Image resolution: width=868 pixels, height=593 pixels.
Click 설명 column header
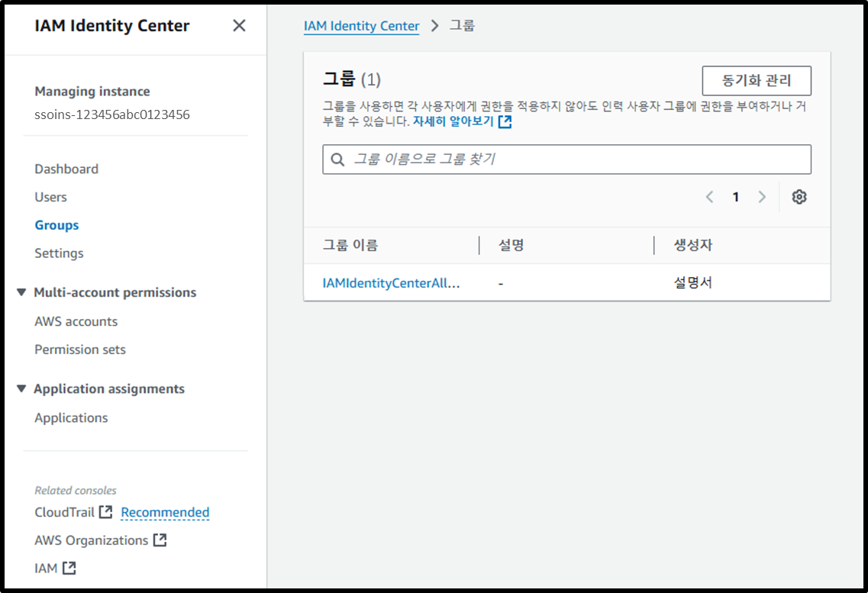pyautogui.click(x=511, y=245)
